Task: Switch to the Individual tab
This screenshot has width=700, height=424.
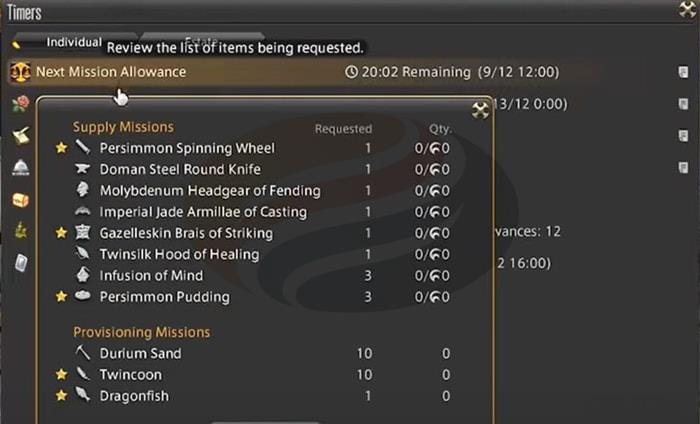Action: (74, 42)
